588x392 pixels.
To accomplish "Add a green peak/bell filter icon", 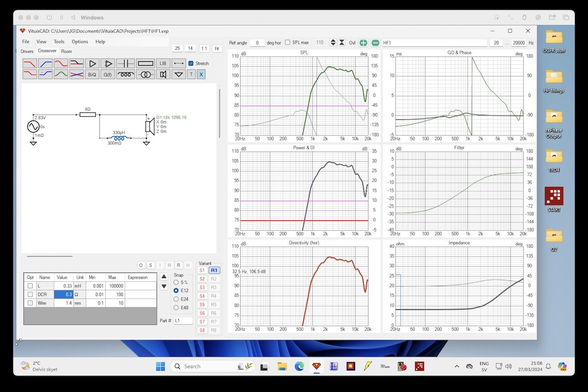I will pyautogui.click(x=61, y=74).
